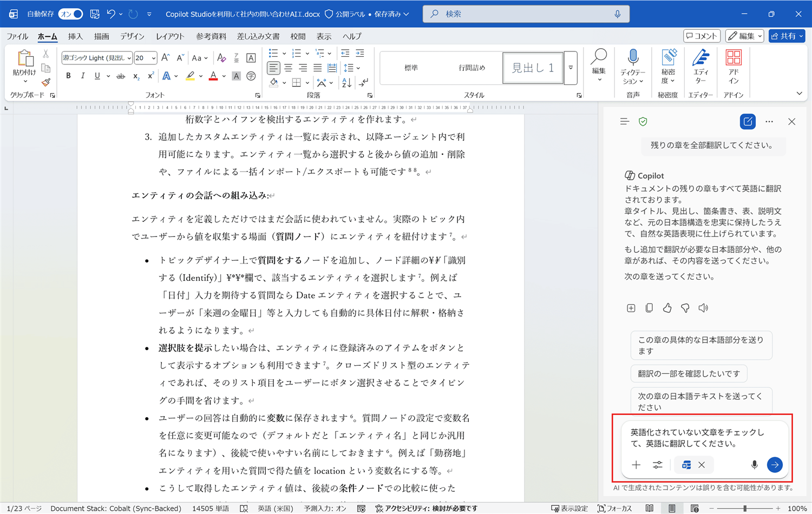Apply subscript formatting

pyautogui.click(x=136, y=76)
